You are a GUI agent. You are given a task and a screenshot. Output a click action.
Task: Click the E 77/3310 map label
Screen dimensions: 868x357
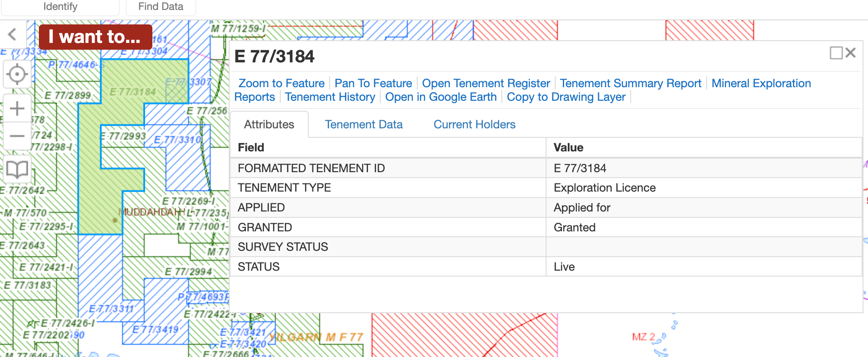click(x=178, y=140)
